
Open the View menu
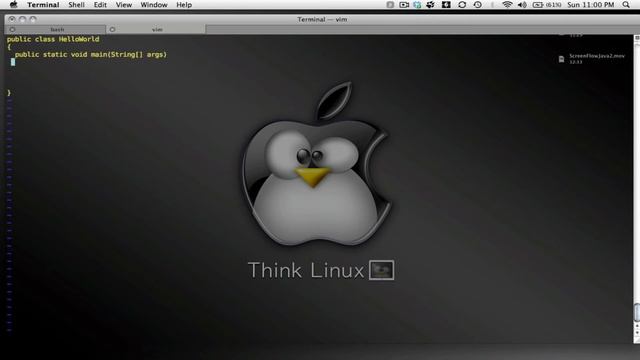124,5
